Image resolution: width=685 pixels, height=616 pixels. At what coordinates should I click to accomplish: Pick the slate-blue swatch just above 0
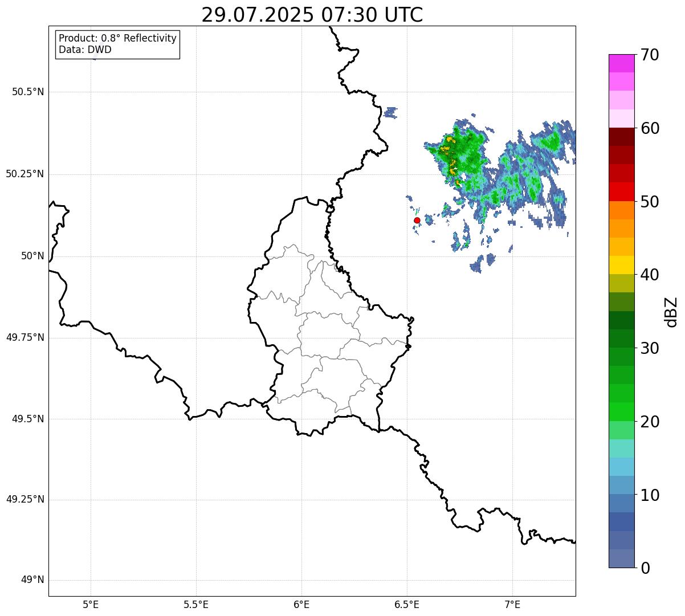[622, 558]
